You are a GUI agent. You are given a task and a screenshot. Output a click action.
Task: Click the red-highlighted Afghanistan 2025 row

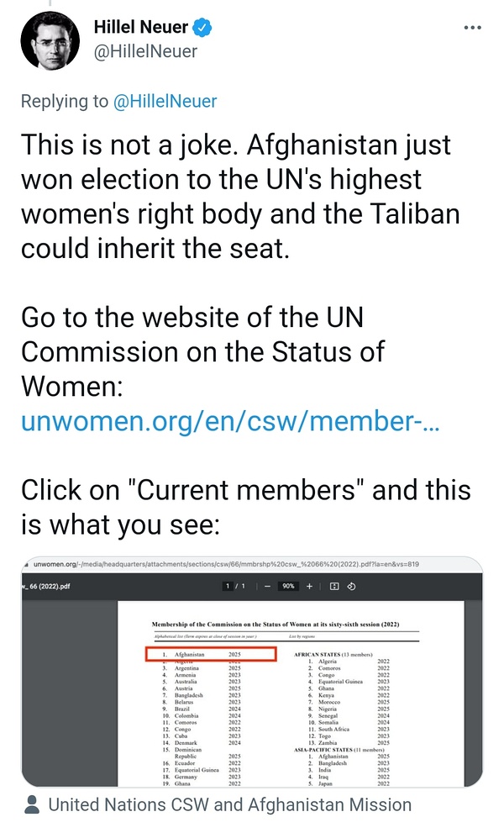tap(210, 653)
